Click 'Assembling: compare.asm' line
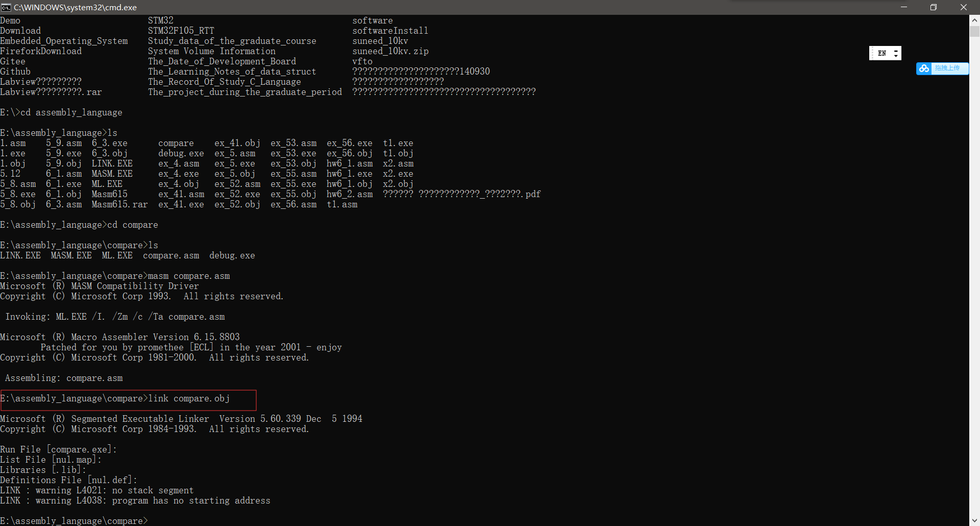 [x=64, y=378]
